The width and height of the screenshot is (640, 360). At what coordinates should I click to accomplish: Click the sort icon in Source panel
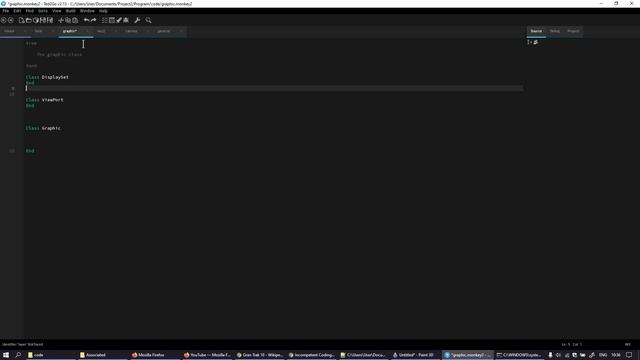(529, 42)
